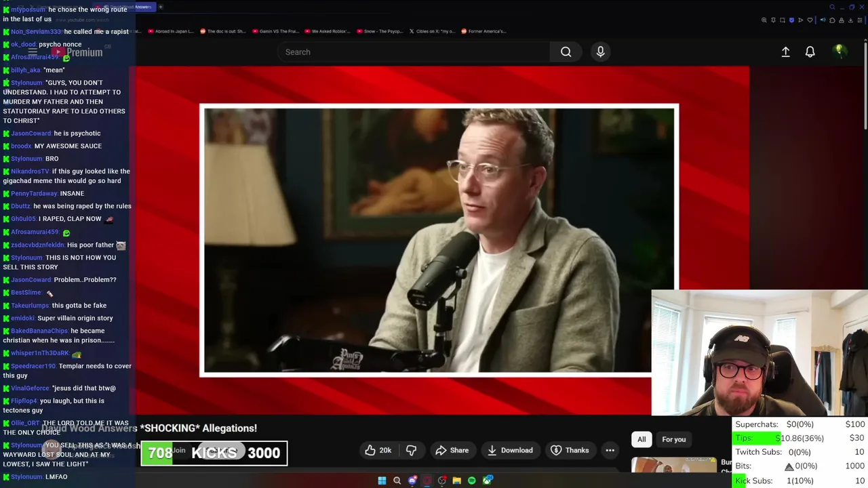
Task: Click the Tips goal progress bar
Action: click(800, 438)
